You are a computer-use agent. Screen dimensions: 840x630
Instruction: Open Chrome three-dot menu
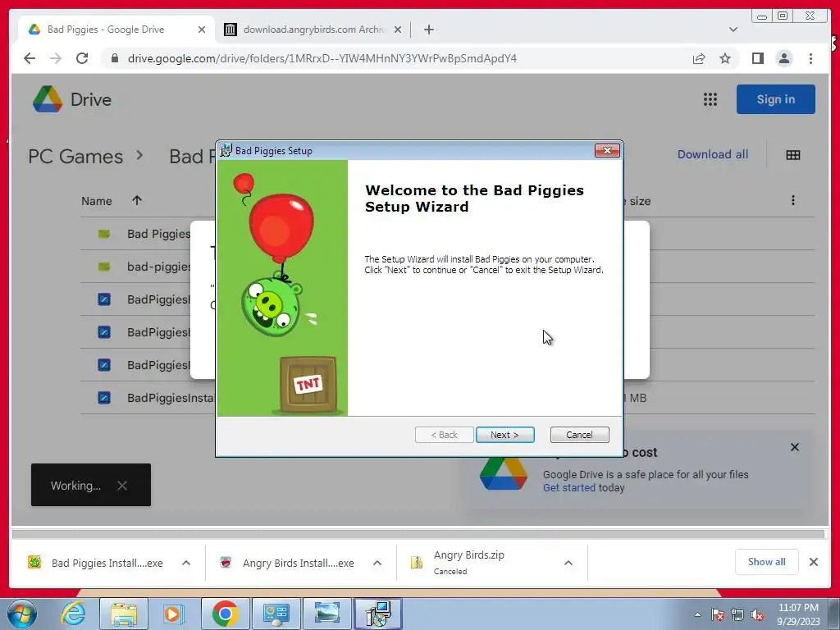810,58
